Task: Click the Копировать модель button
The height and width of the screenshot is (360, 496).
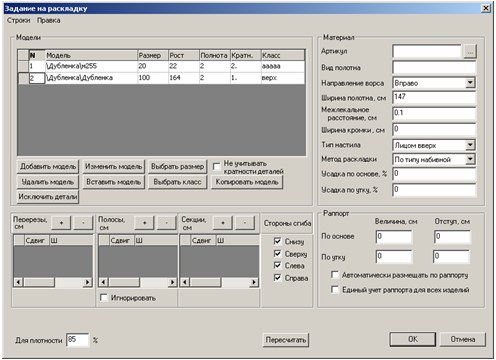Action: point(247,182)
